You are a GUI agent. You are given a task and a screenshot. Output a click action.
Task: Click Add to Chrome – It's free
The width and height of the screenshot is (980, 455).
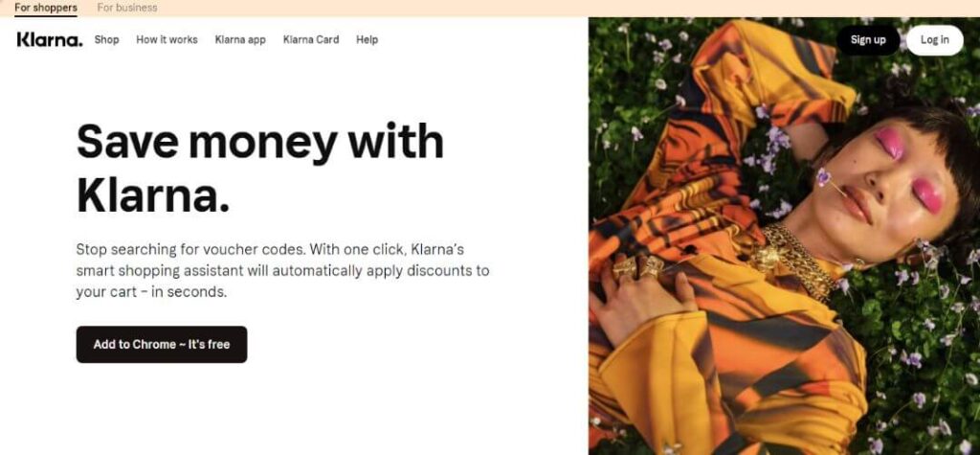[161, 344]
